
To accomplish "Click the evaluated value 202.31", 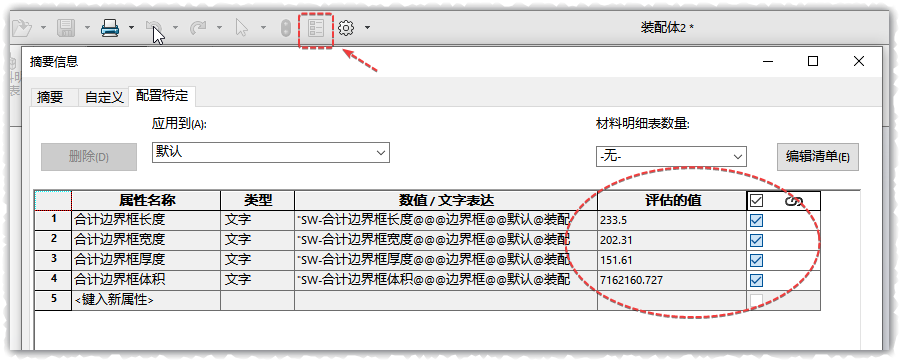I will 672,240.
